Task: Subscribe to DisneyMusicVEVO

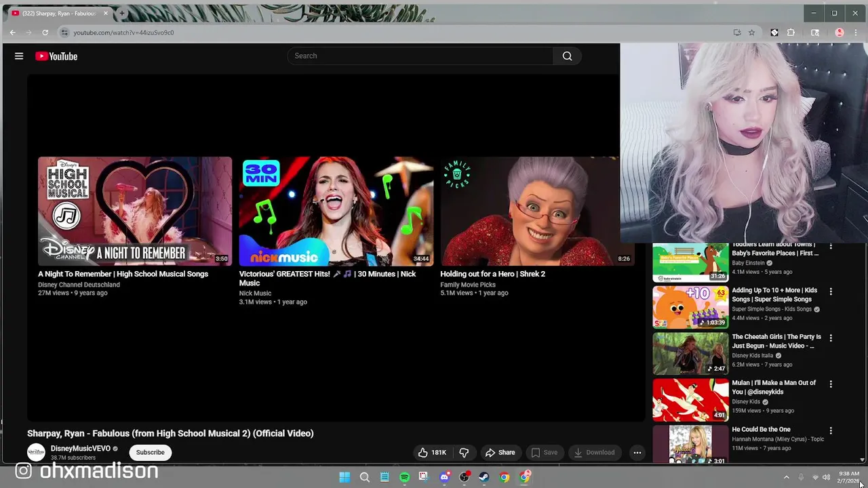Action: click(150, 452)
